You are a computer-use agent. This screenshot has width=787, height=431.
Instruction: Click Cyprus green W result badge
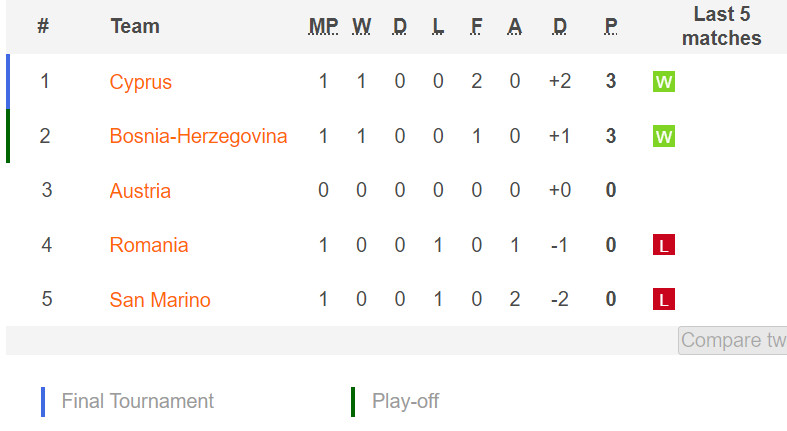tap(664, 82)
